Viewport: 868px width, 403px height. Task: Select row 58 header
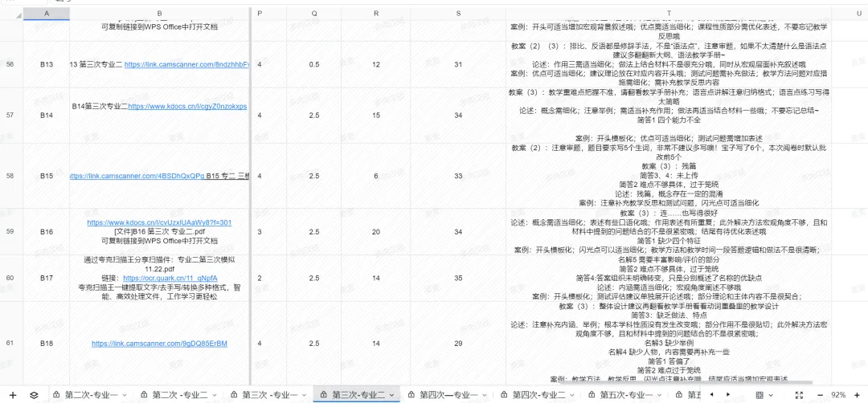pyautogui.click(x=11, y=176)
